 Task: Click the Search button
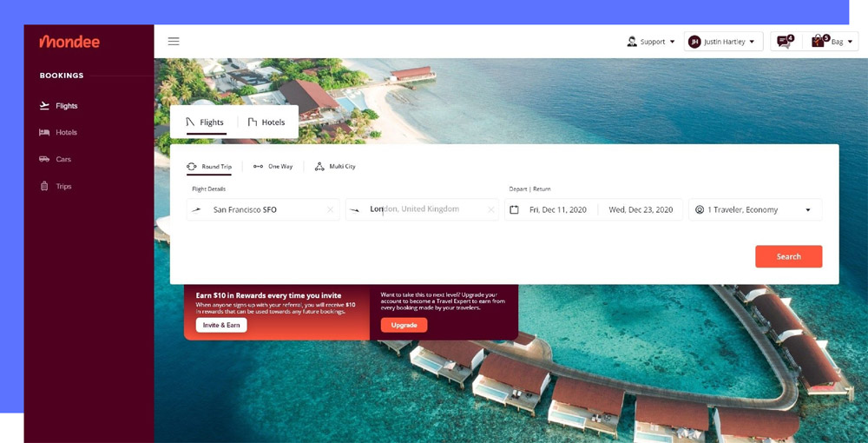point(788,256)
